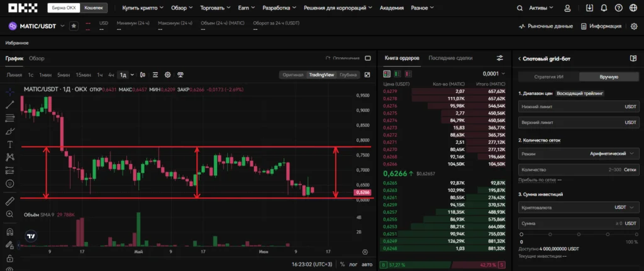Toggle logarithmic scale лог
This screenshot has height=271, width=644.
[x=353, y=265]
